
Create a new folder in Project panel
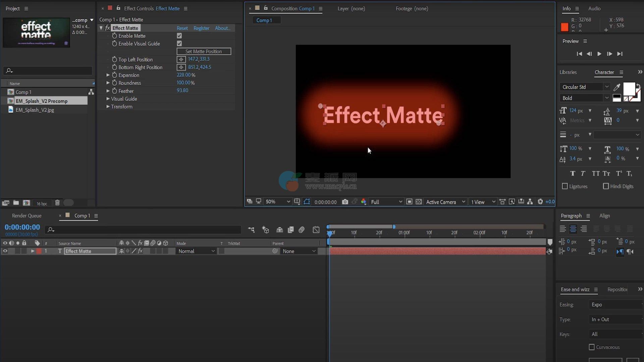pos(16,203)
